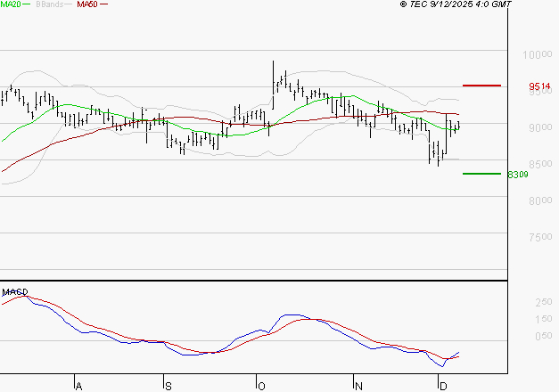
Task: Click the O month marker on time axis
Action: coord(261,387)
